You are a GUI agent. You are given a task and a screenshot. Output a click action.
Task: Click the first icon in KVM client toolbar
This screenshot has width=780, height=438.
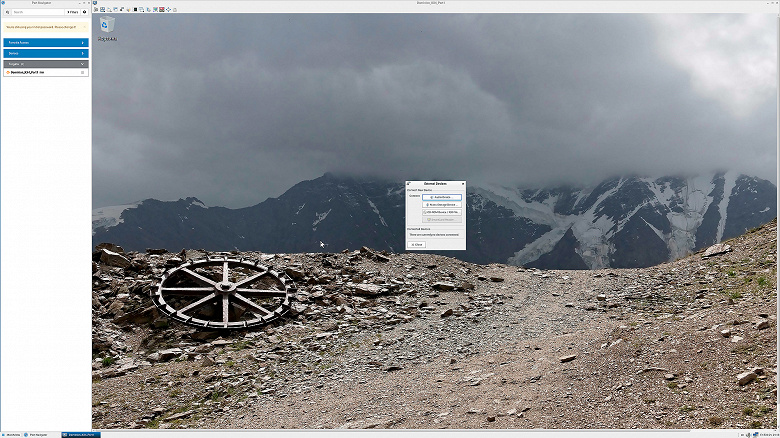[x=96, y=9]
